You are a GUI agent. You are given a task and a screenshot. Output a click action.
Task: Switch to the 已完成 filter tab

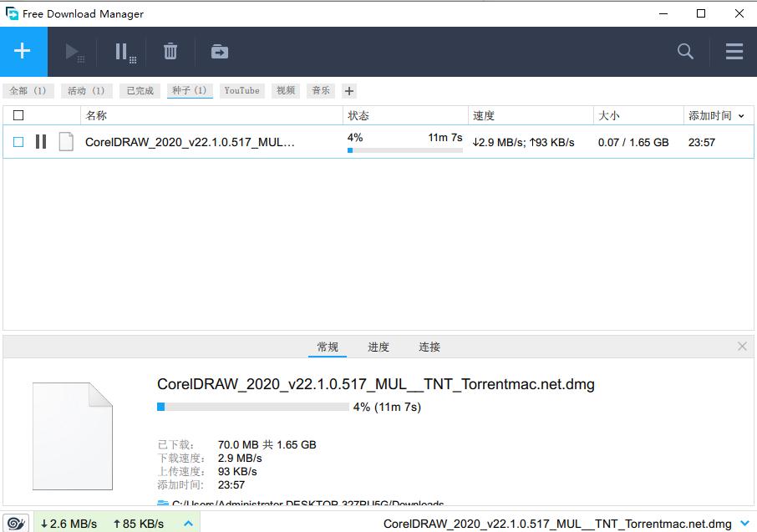click(140, 91)
